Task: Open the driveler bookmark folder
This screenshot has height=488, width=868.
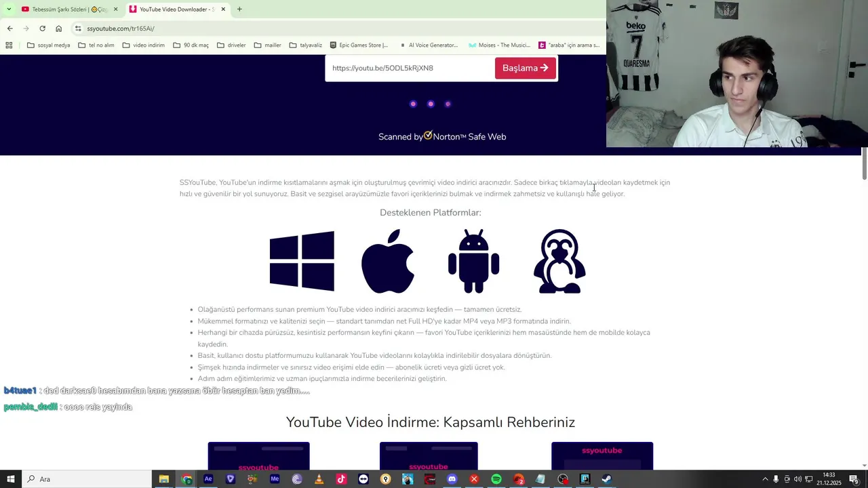Action: (x=231, y=45)
